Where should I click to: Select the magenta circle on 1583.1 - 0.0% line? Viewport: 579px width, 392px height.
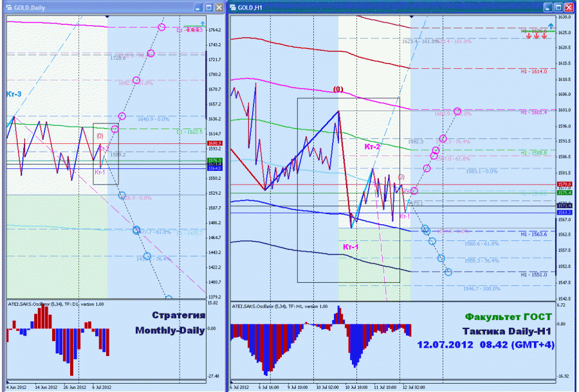pyautogui.click(x=427, y=168)
